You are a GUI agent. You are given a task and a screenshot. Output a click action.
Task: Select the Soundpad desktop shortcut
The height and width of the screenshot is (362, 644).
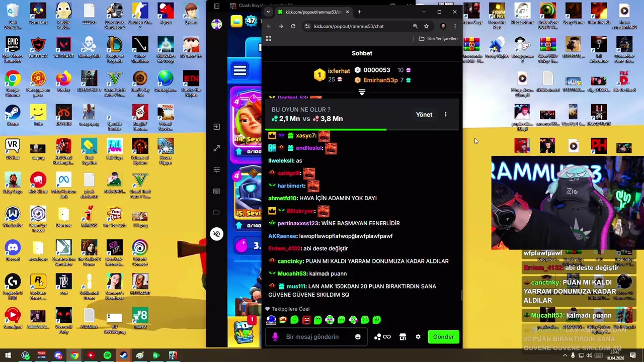tap(13, 319)
